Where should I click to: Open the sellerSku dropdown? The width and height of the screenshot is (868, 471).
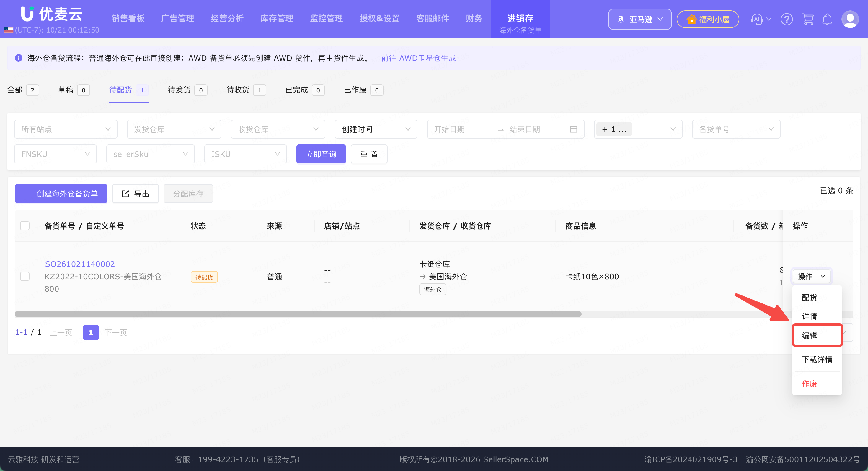(x=150, y=154)
